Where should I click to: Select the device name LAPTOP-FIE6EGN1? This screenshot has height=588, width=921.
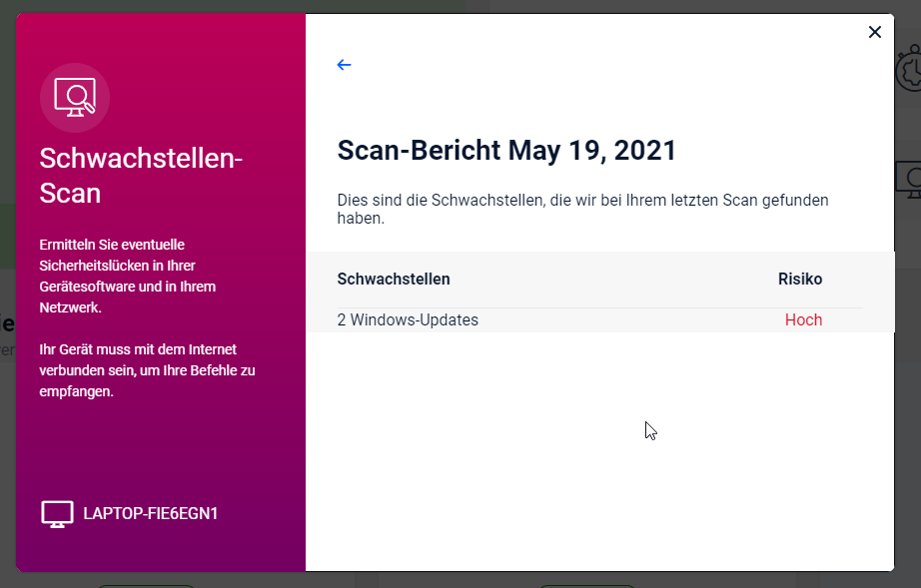pyautogui.click(x=151, y=514)
